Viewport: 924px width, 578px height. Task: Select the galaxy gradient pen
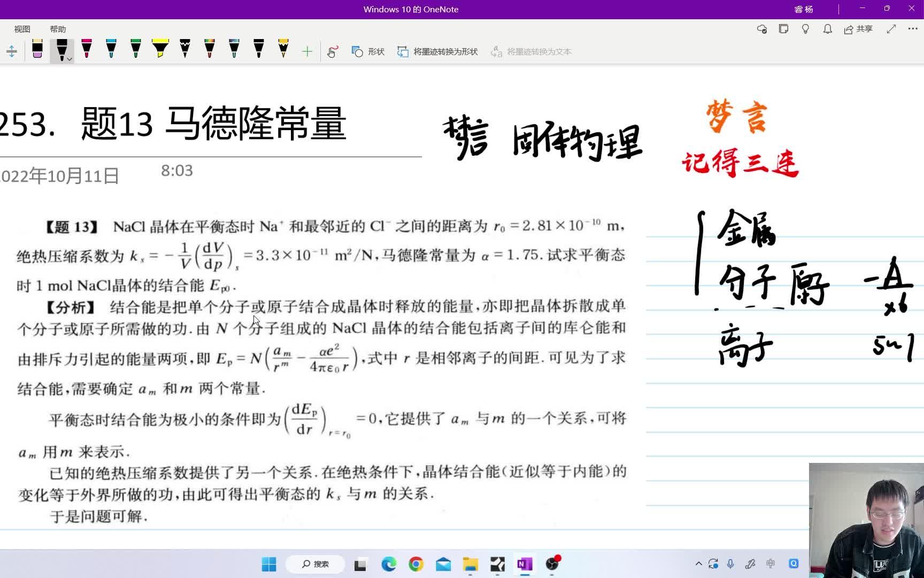(x=234, y=49)
